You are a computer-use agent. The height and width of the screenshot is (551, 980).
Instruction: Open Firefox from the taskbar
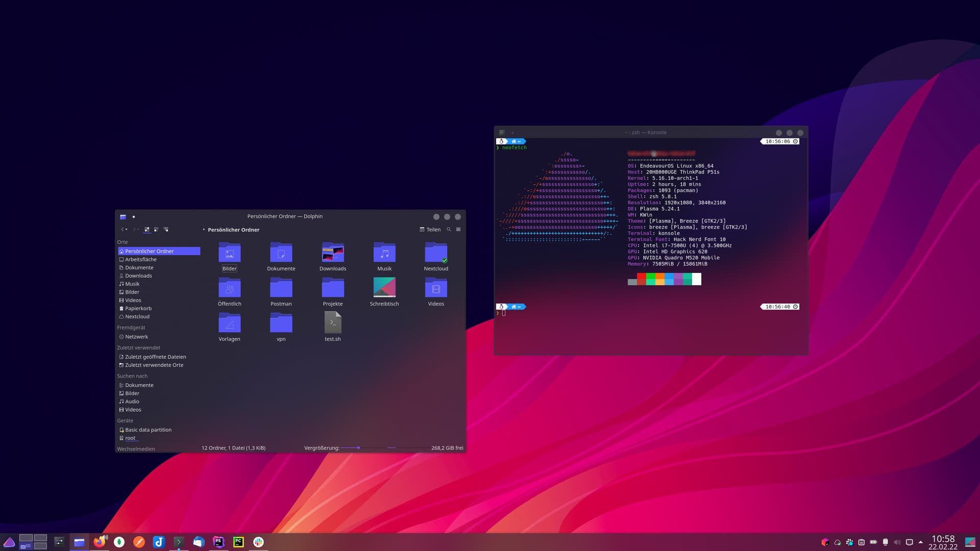pos(100,542)
